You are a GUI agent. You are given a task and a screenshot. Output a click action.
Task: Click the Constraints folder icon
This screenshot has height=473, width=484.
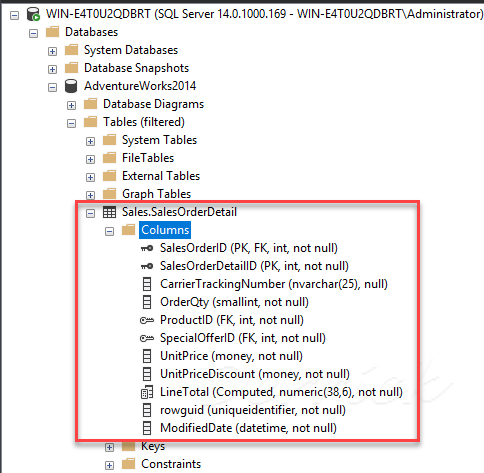128,464
